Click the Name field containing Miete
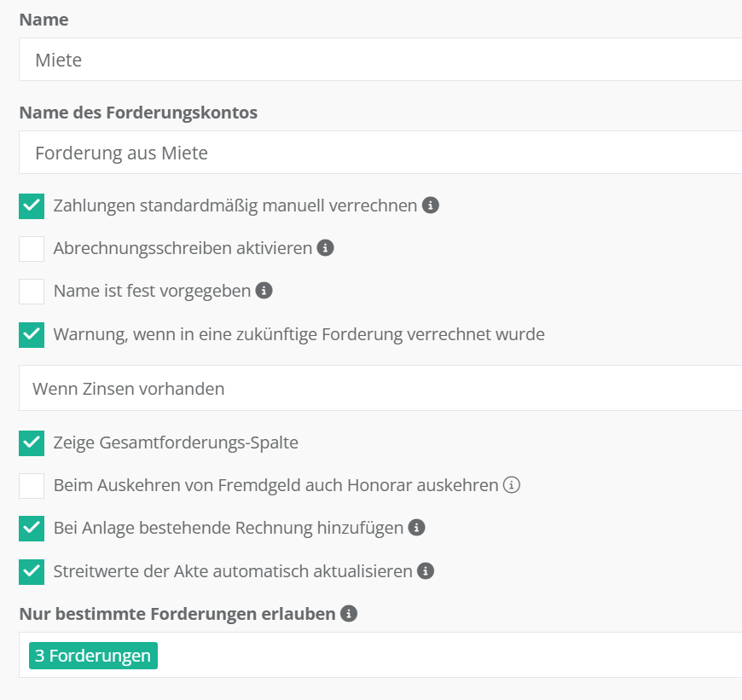Viewport: 742px width, 700px height. 380,60
